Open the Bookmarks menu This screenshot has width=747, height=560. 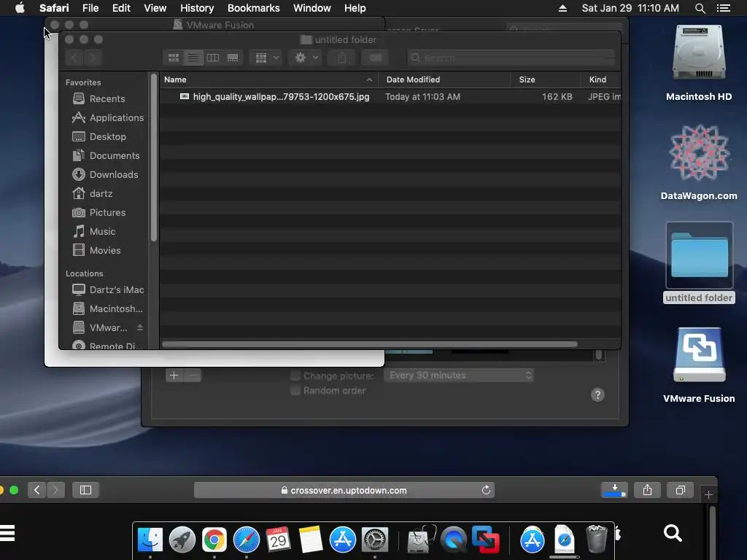coord(253,8)
